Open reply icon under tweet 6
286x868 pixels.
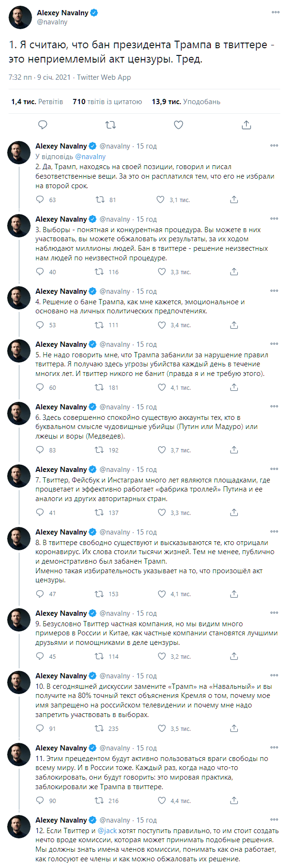(39, 450)
